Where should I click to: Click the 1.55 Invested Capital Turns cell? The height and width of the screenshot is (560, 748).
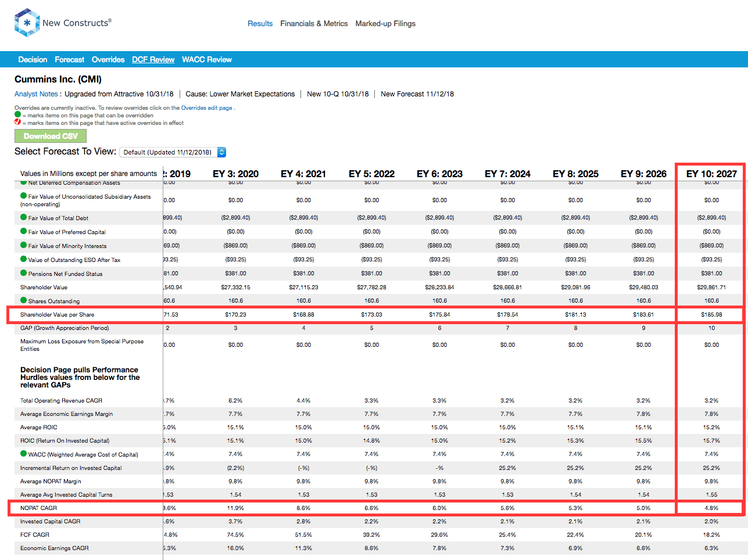pos(711,494)
